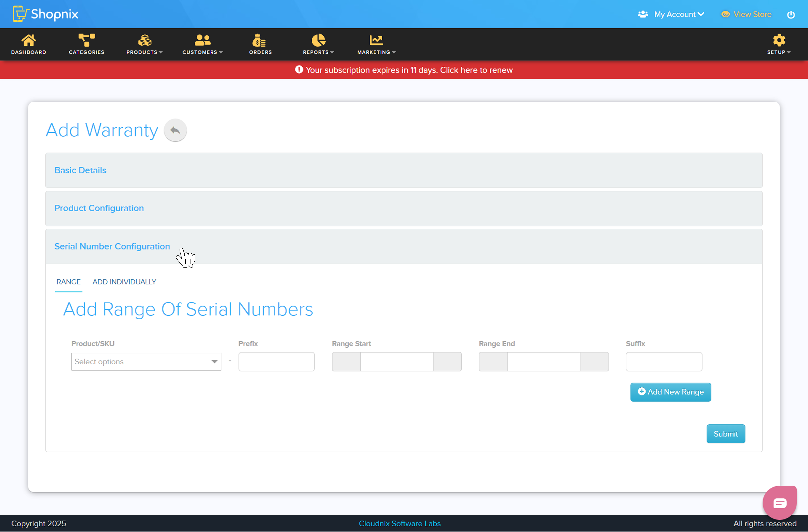Click the Submit button
808x532 pixels.
[x=726, y=434]
